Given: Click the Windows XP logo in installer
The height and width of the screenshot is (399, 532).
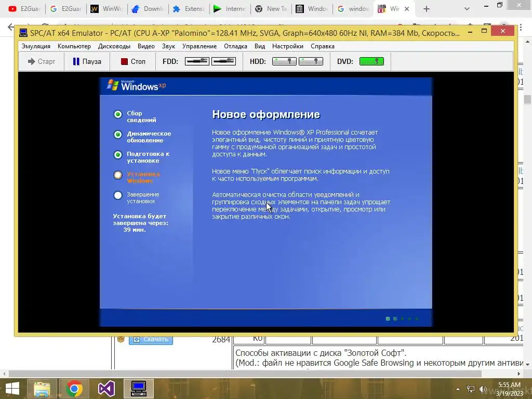Looking at the screenshot, I should [x=137, y=86].
